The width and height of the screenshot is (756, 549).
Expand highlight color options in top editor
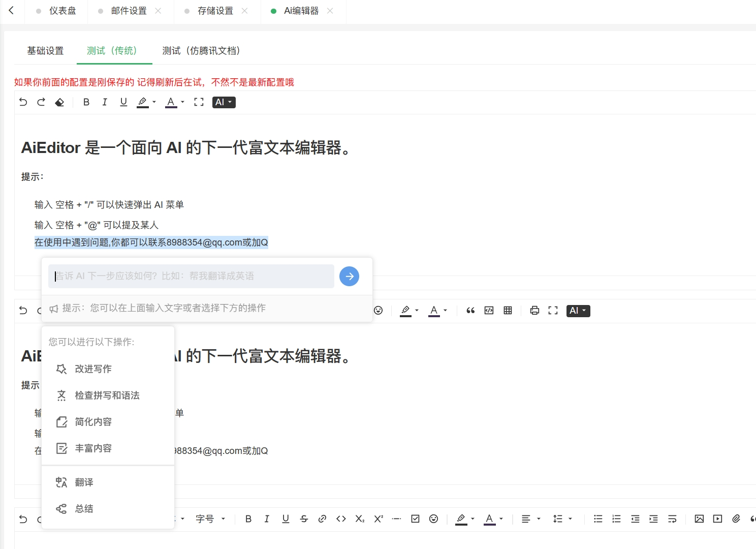pos(154,102)
